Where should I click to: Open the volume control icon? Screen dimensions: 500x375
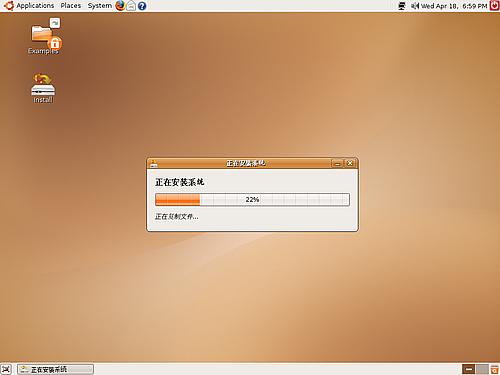(x=415, y=6)
